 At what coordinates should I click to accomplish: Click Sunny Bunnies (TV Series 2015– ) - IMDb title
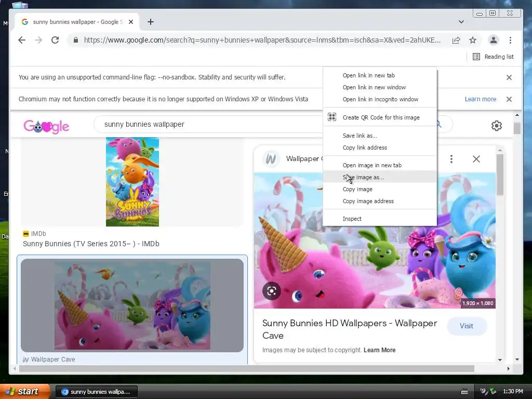pyautogui.click(x=91, y=244)
